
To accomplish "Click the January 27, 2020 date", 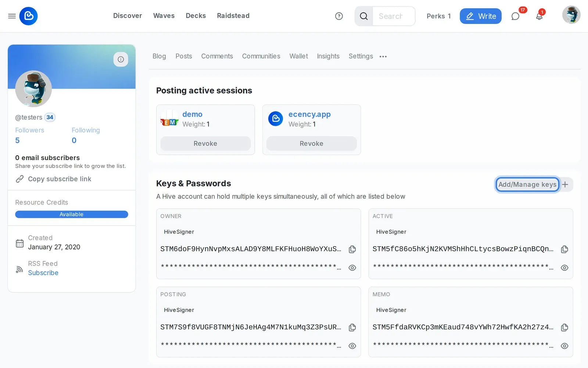I will (54, 247).
